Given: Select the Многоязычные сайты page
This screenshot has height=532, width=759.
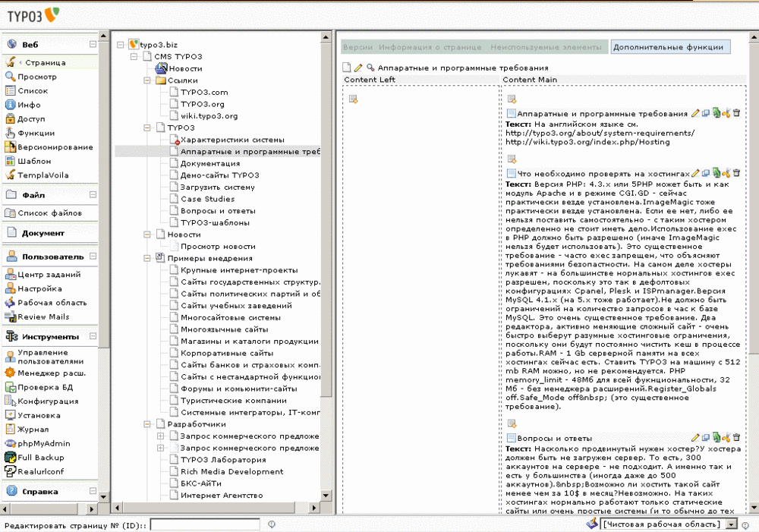Looking at the screenshot, I should (x=224, y=329).
